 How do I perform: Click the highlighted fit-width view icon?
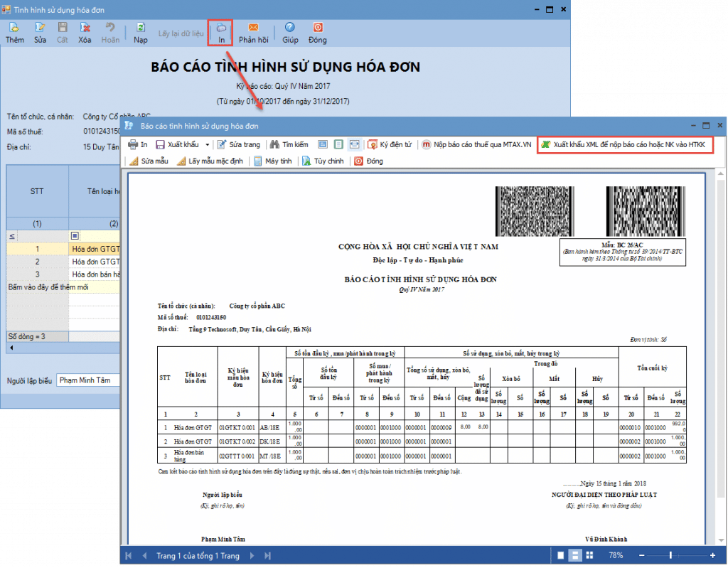pos(354,144)
